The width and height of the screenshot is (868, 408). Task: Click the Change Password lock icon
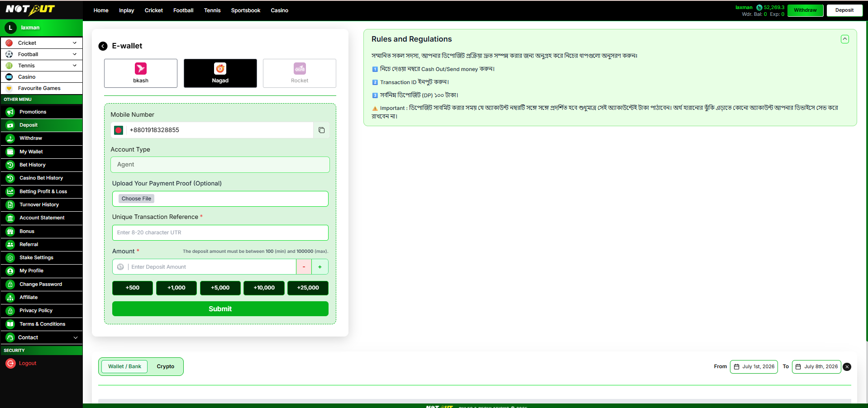pos(10,285)
